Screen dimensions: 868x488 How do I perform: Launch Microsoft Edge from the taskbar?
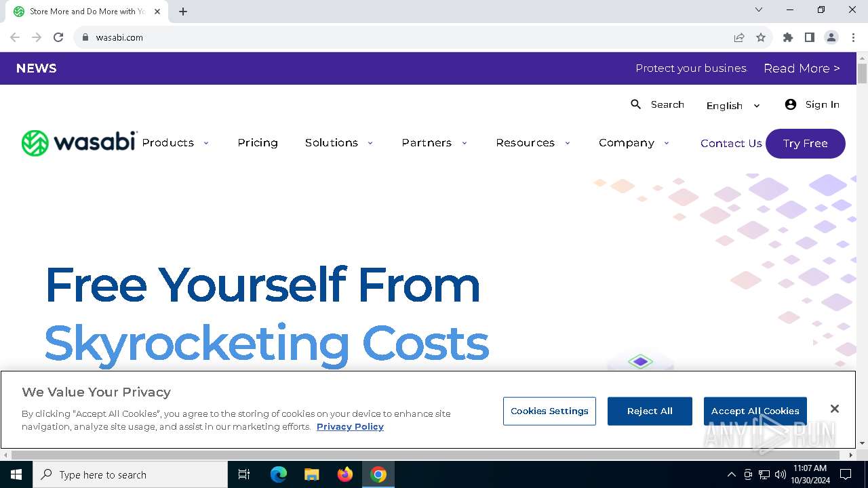click(279, 474)
